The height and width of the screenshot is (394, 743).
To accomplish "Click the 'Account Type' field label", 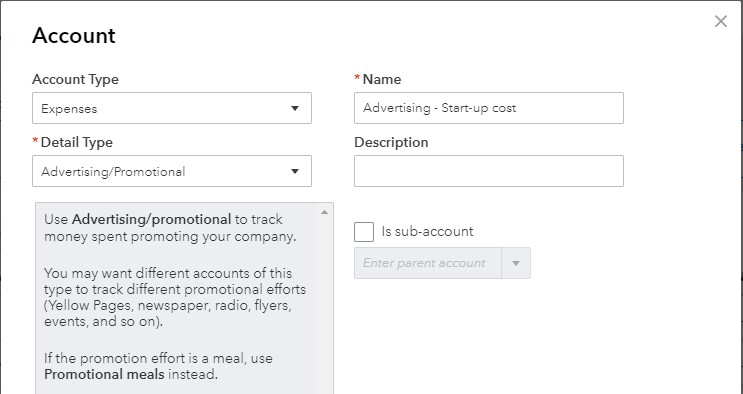I will coord(75,79).
